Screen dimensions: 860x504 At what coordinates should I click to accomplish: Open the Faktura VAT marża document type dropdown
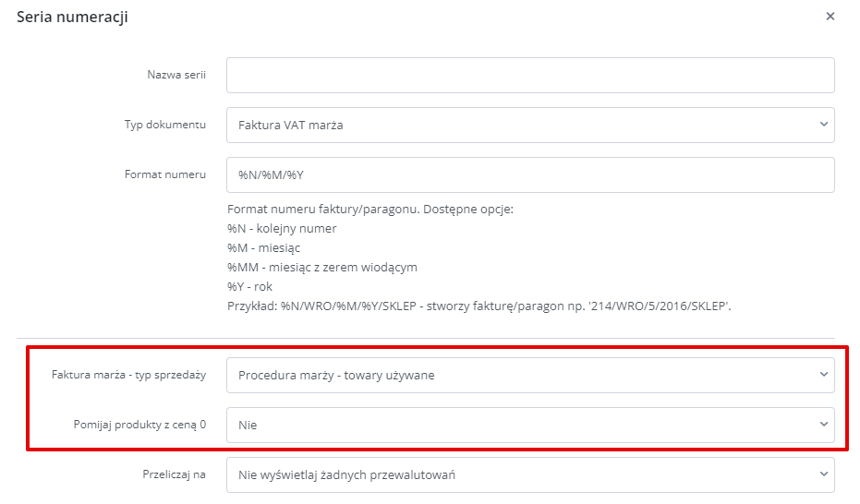(530, 125)
